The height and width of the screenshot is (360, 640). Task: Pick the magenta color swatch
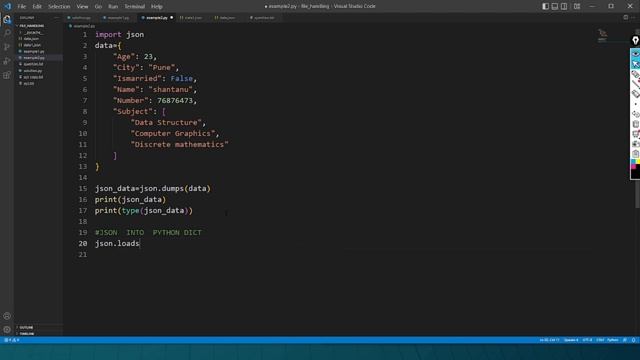point(633,167)
